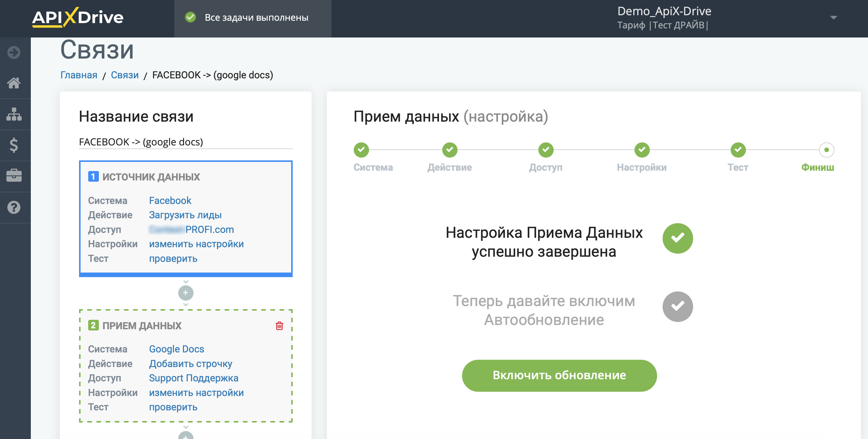
Task: Add a block between source and receiver with plus
Action: tap(186, 293)
